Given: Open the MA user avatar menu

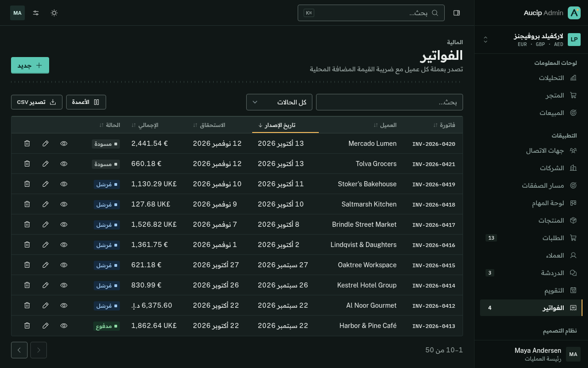Looking at the screenshot, I should coord(17,13).
